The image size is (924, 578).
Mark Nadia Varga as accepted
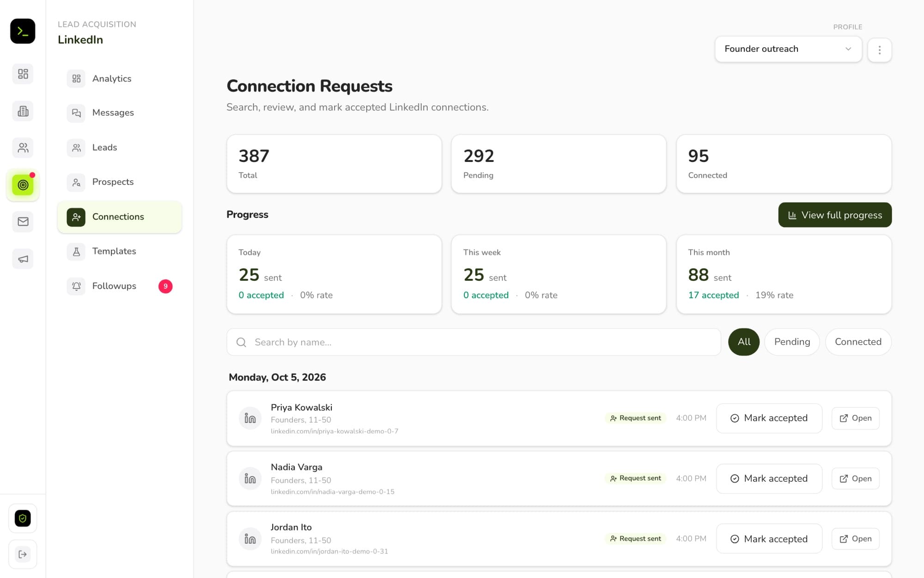click(769, 479)
